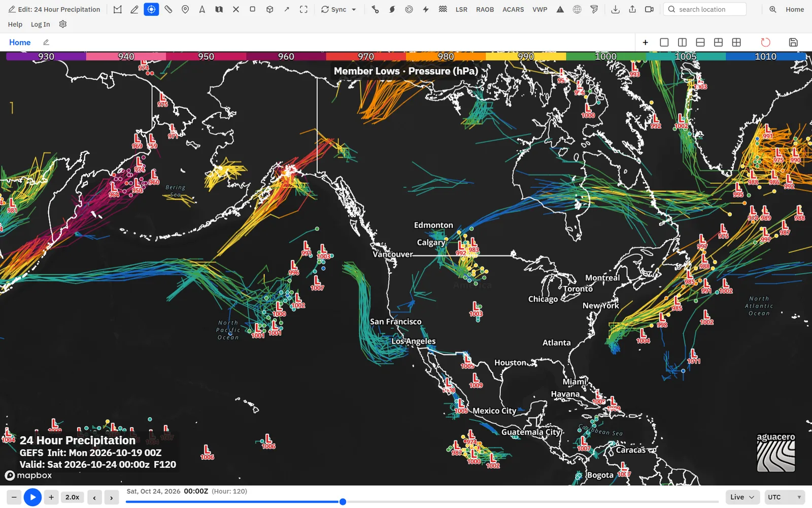812x508 pixels.
Task: Toggle the warning triangle alerts icon
Action: [x=560, y=9]
